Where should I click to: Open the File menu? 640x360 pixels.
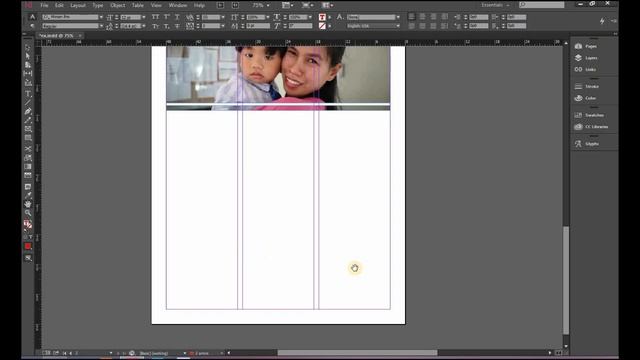(x=44, y=5)
